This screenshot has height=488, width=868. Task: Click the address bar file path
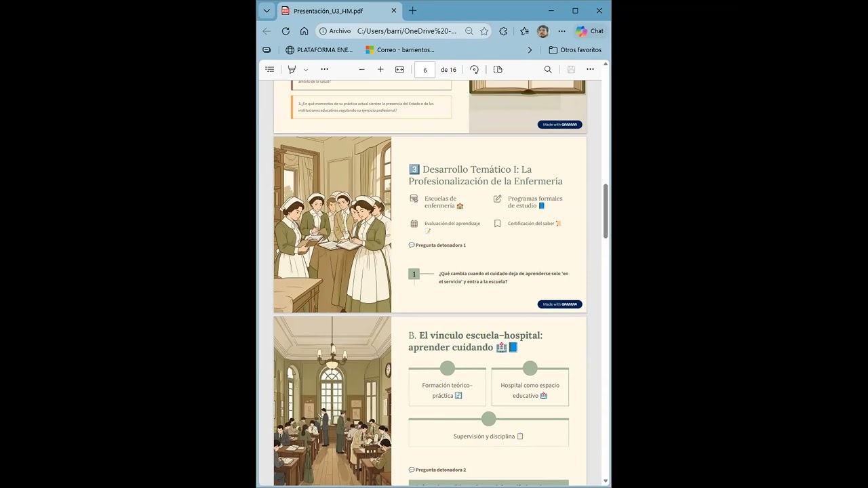click(x=407, y=31)
